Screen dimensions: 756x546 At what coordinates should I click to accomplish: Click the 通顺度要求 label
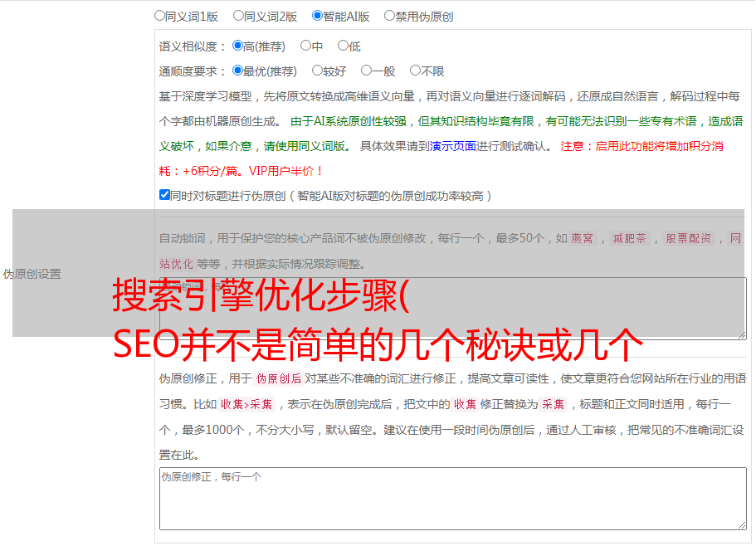pos(193,72)
